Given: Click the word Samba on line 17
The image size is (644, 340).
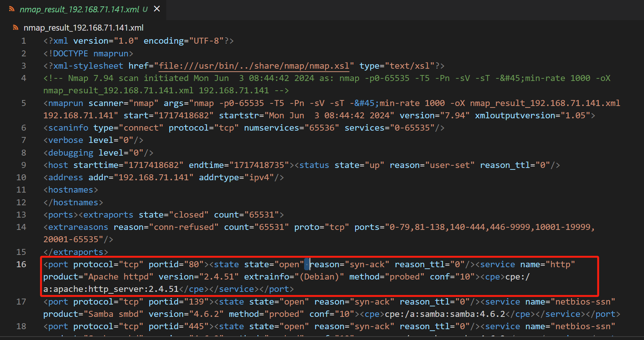Looking at the screenshot, I should [101, 314].
